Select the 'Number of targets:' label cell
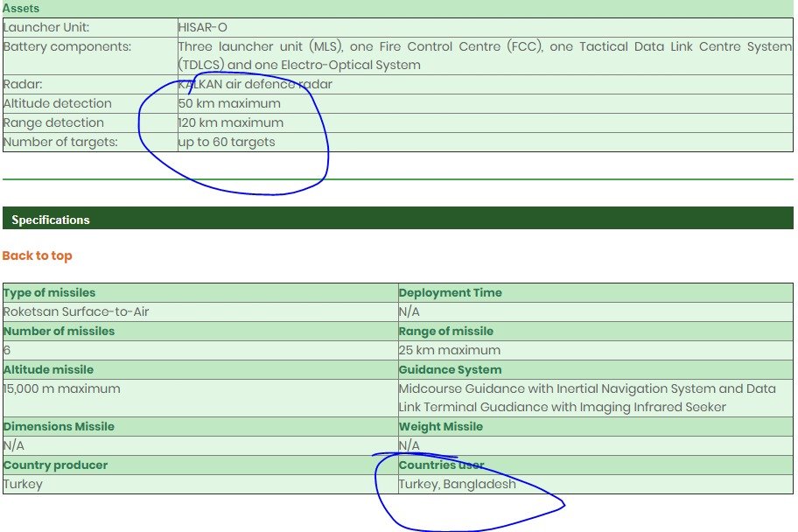This screenshot has width=798, height=532. (90, 142)
